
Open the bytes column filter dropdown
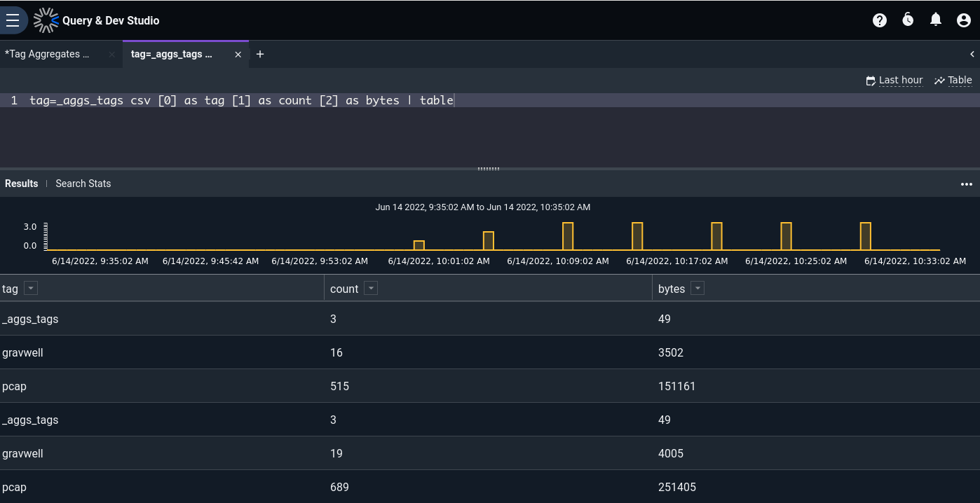click(697, 289)
